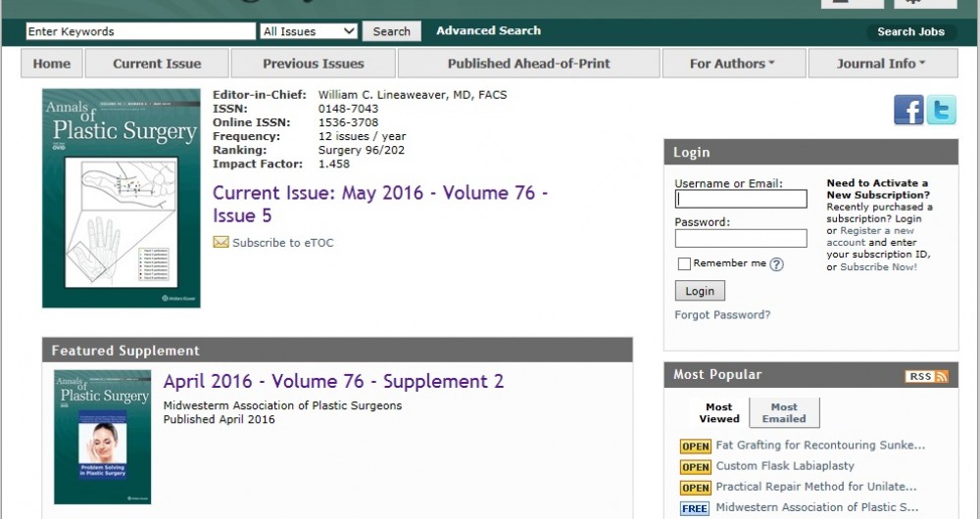This screenshot has height=519, width=980.
Task: Click the Enter Keywords search field
Action: click(140, 31)
